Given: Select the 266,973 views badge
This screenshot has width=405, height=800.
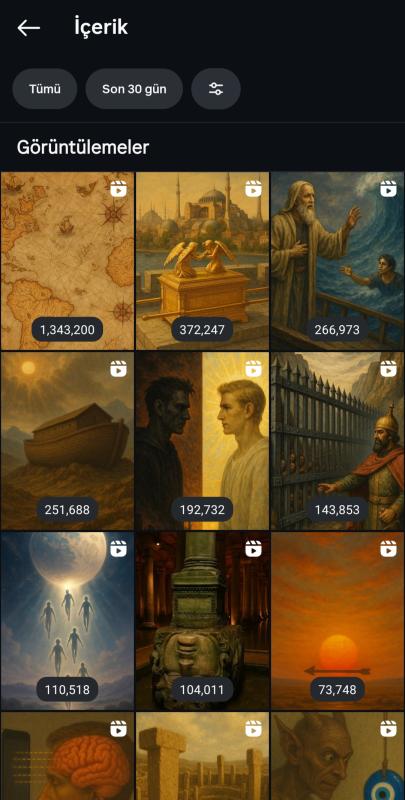Looking at the screenshot, I should (337, 330).
